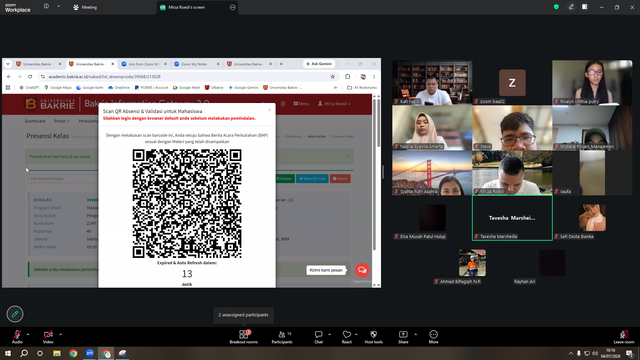This screenshot has height=360, width=640.
Task: Open Zoom Meeting tab
Action: pyautogui.click(x=85, y=7)
